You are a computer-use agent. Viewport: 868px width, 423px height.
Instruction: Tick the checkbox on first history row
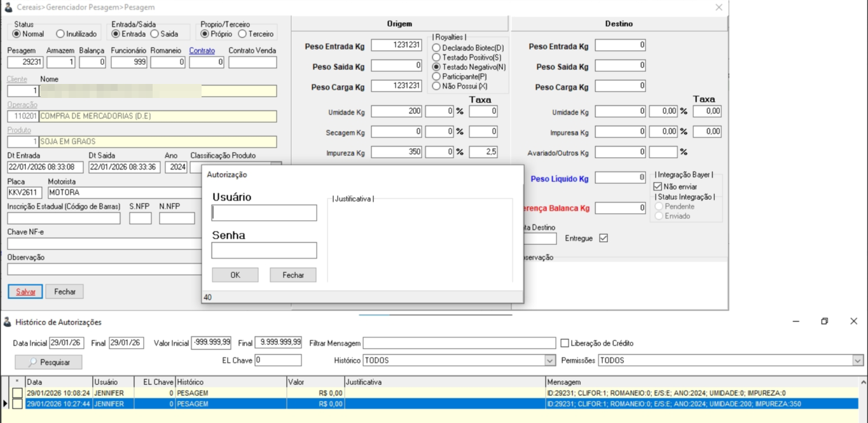(x=17, y=393)
